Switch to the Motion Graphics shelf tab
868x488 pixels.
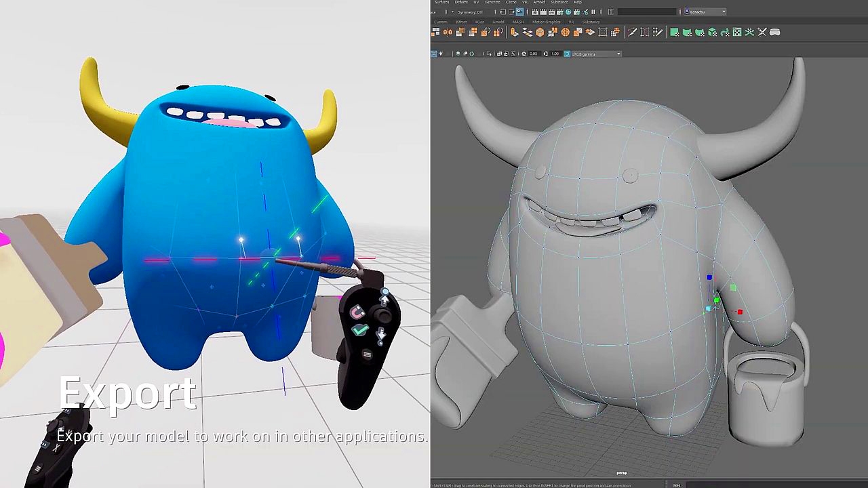point(546,22)
